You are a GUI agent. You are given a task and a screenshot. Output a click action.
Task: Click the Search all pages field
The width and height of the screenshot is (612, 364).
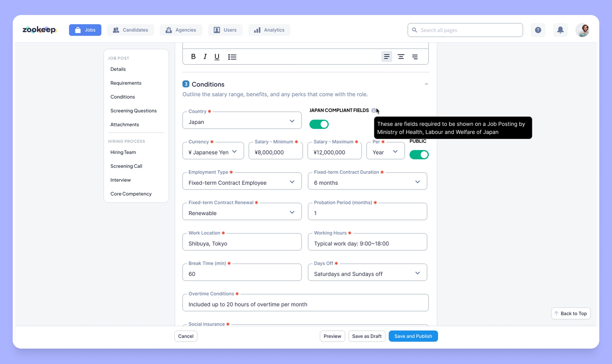pos(465,30)
